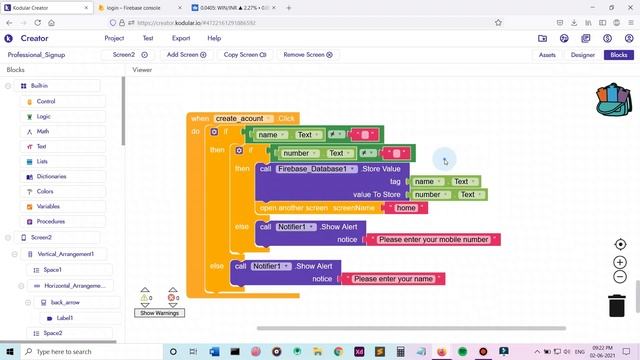The image size is (640, 360).
Task: Center the workspace with crosshair icon
Action: coord(620,244)
